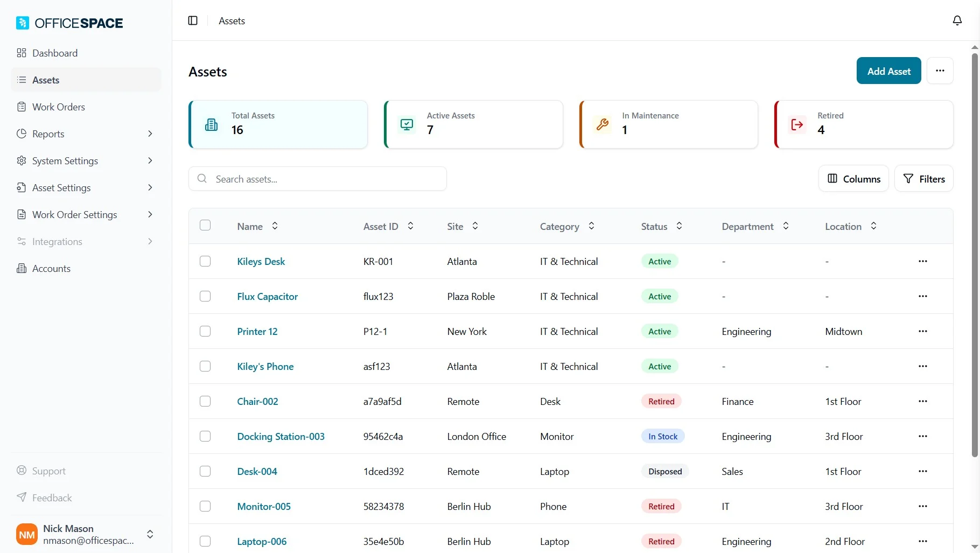The height and width of the screenshot is (553, 980).
Task: Click the Active Assets monitor icon
Action: pyautogui.click(x=407, y=124)
